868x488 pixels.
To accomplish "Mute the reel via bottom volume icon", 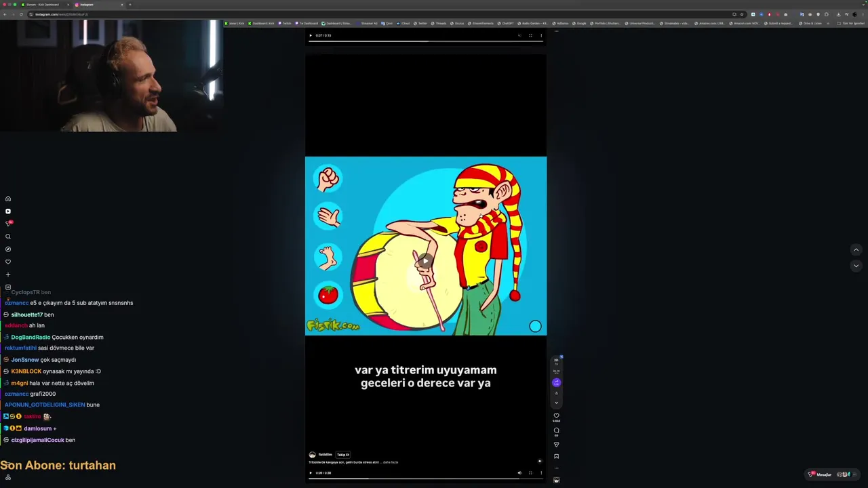I will [519, 473].
